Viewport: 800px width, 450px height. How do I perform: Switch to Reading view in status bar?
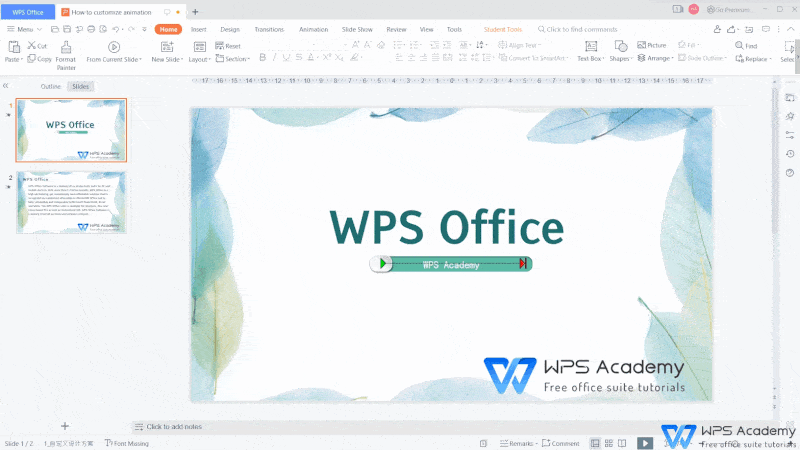click(622, 443)
